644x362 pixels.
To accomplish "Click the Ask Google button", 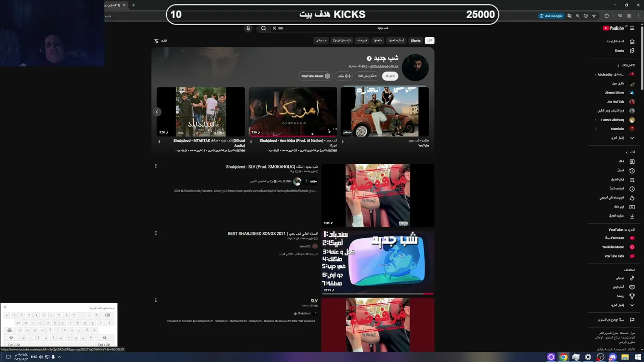I will (x=551, y=16).
